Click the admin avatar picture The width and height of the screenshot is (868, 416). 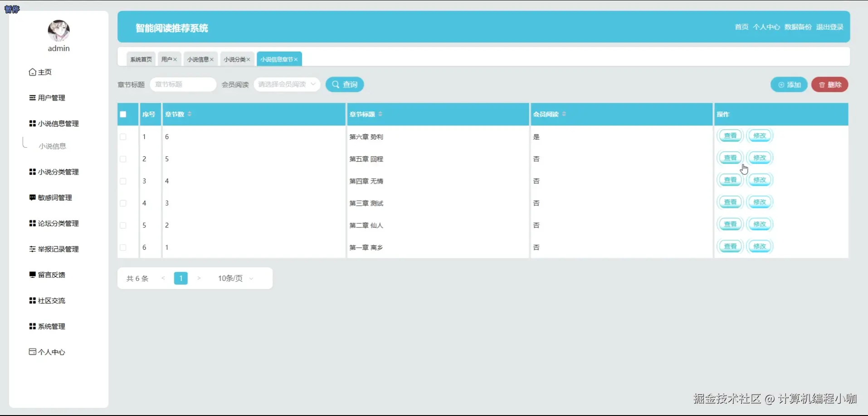[x=59, y=30]
